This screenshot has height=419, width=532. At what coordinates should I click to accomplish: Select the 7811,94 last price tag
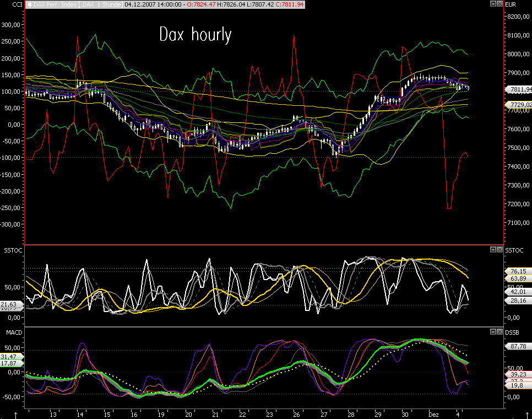pos(519,89)
